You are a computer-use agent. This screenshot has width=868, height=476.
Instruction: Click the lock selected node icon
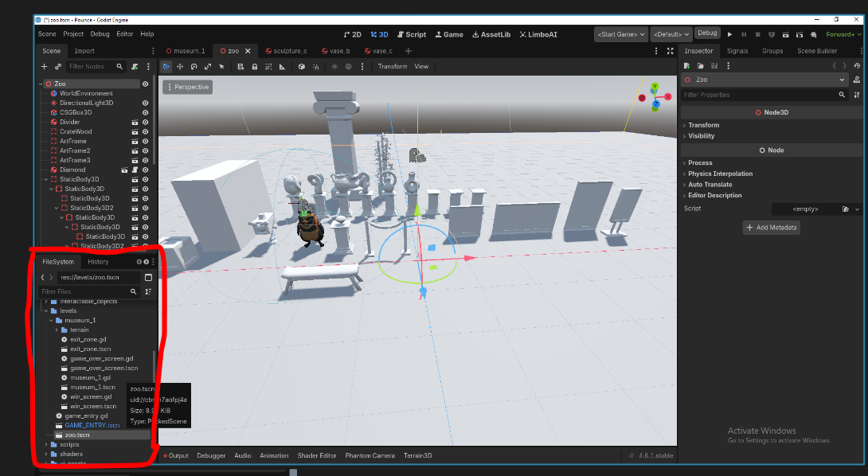tap(254, 67)
